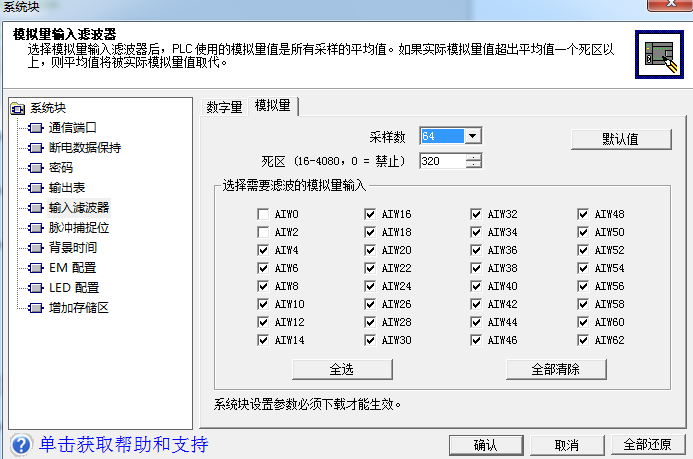693x459 pixels.
Task: Select the 密码 tree item
Action: [x=60, y=167]
